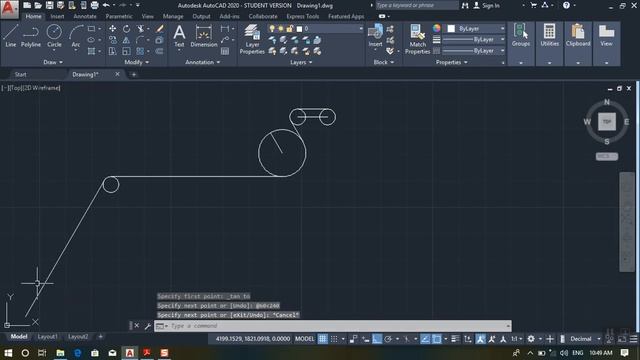Choose the Rectangle draw tool
This screenshot has height=360, width=640.
click(91, 29)
